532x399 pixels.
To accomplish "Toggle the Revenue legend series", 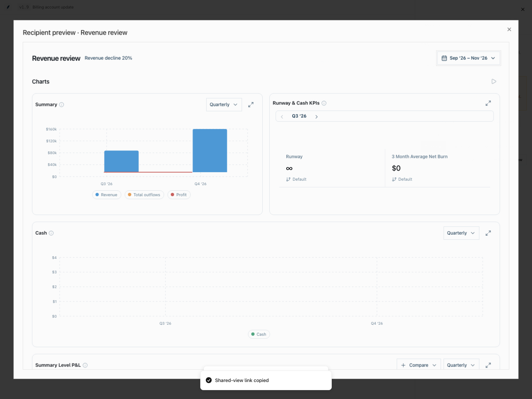I will (x=106, y=195).
